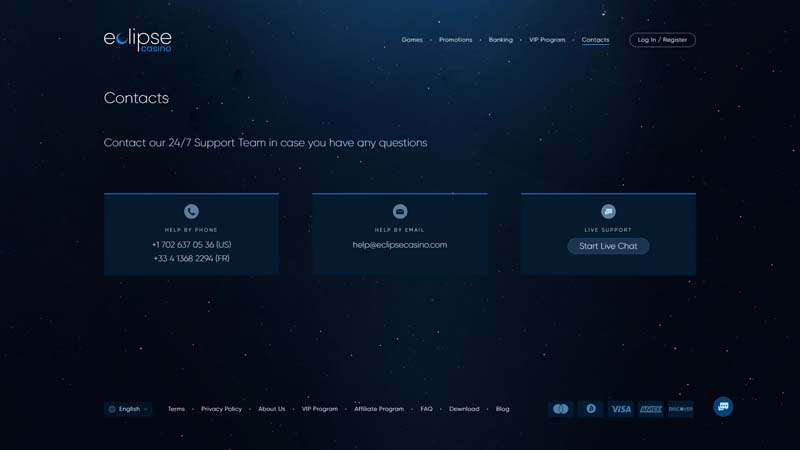
Task: Click the Download footer link
Action: point(464,409)
